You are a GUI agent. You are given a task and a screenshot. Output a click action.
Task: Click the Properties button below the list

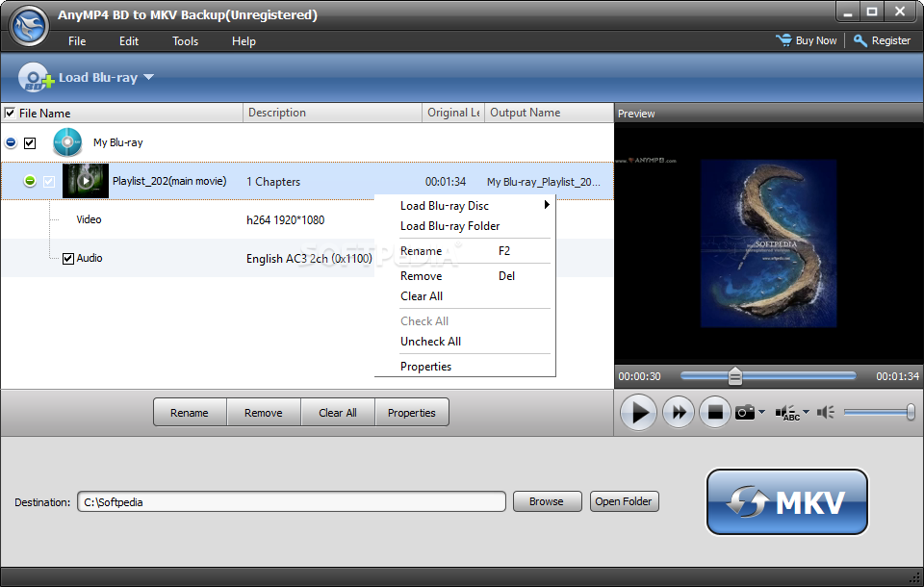[x=411, y=413]
